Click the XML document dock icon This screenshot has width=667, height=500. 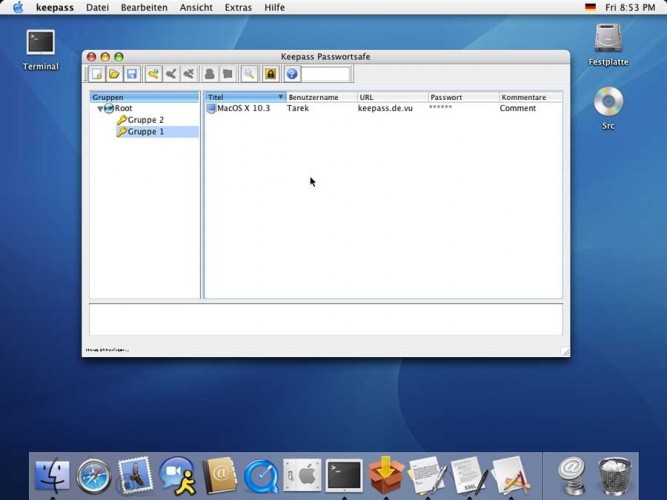pyautogui.click(x=469, y=475)
